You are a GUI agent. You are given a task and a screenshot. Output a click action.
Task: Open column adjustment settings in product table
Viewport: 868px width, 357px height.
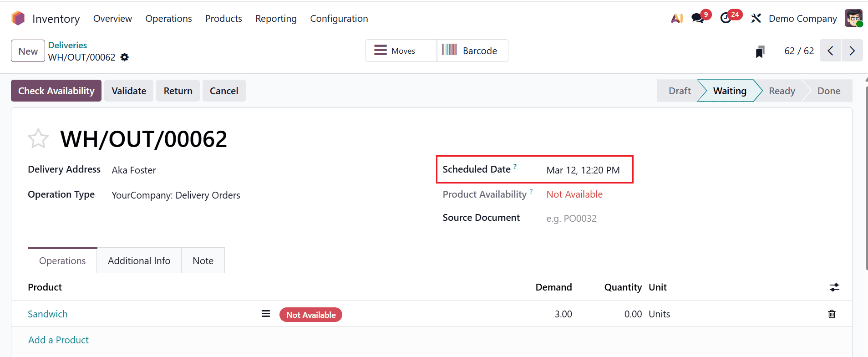tap(834, 287)
